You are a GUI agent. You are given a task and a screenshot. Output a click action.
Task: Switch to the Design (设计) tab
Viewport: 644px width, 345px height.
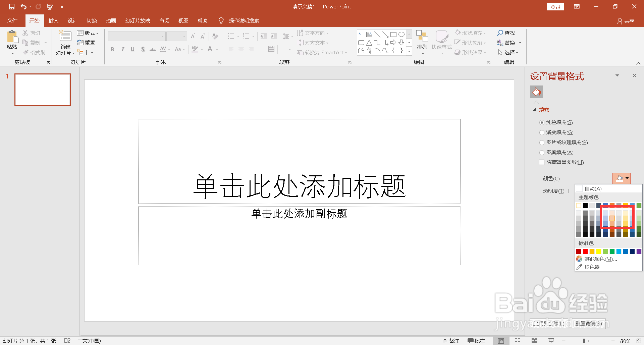[x=72, y=20]
